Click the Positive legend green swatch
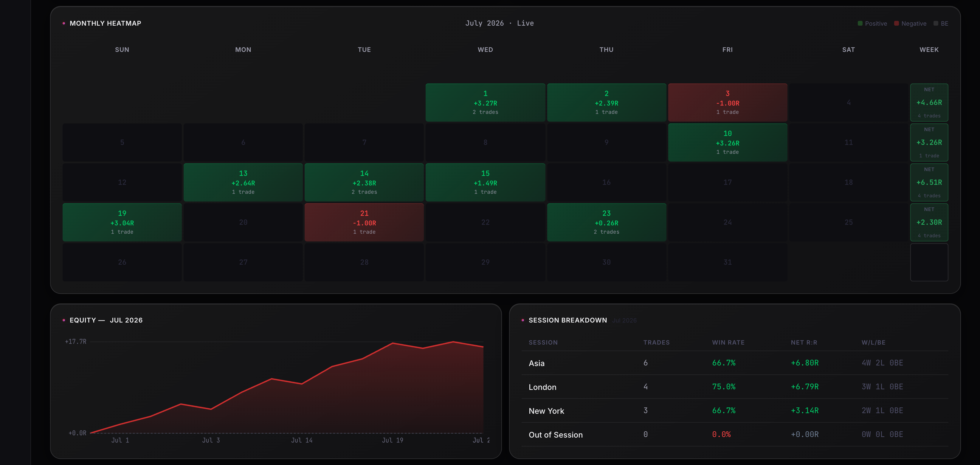 860,24
